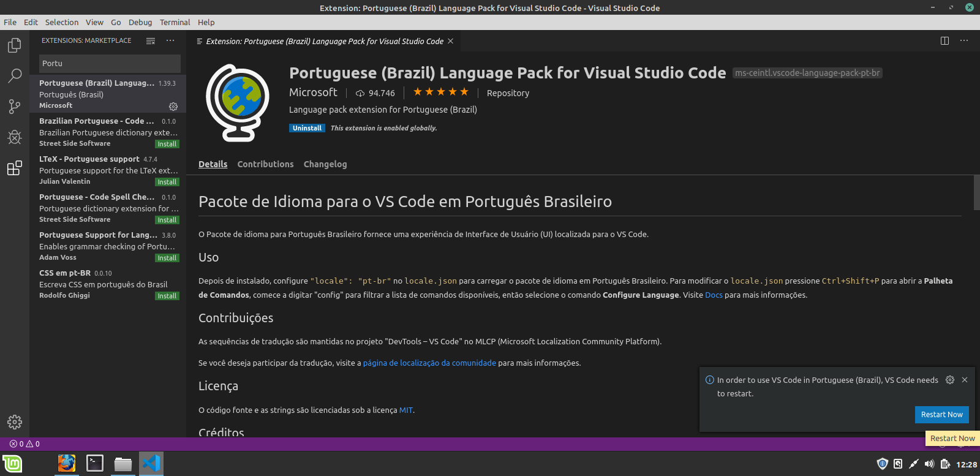
Task: Clear extensions search results icon
Action: 151,40
